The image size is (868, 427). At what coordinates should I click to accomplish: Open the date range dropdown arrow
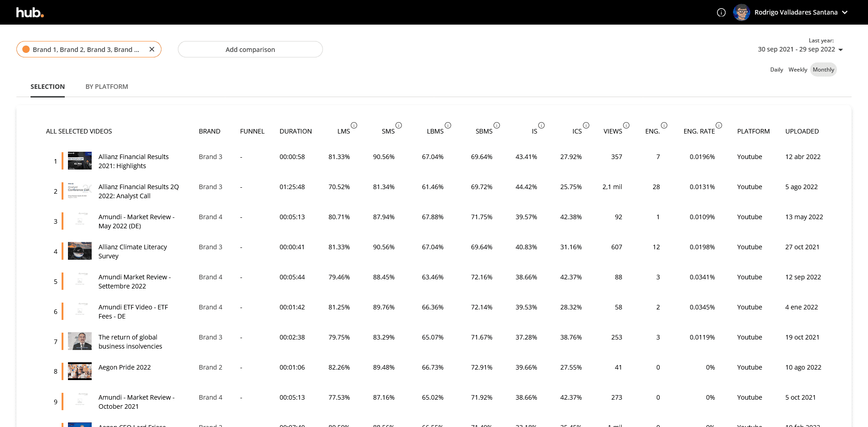[x=841, y=50]
